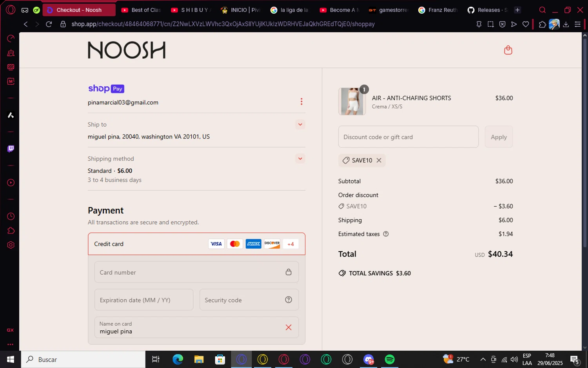Image resolution: width=588 pixels, height=368 pixels.
Task: Show hidden system tray icons chevron
Action: (x=483, y=359)
